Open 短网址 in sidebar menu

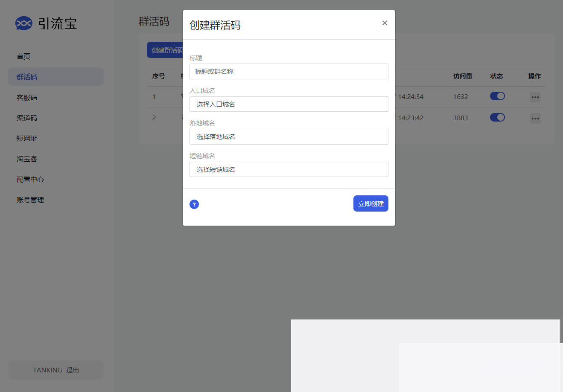pyautogui.click(x=27, y=139)
